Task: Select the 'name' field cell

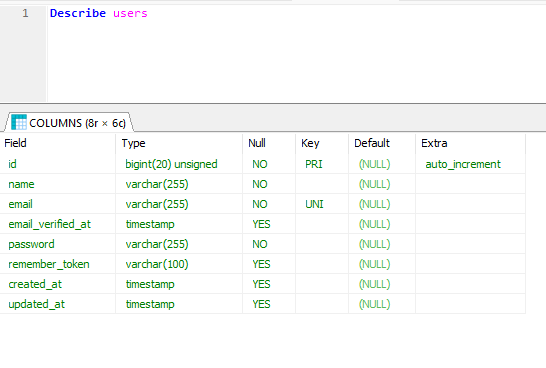Action: tap(58, 184)
